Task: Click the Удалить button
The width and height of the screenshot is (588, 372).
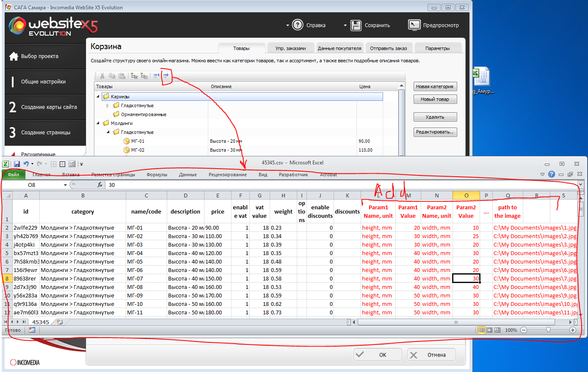Action: click(435, 117)
